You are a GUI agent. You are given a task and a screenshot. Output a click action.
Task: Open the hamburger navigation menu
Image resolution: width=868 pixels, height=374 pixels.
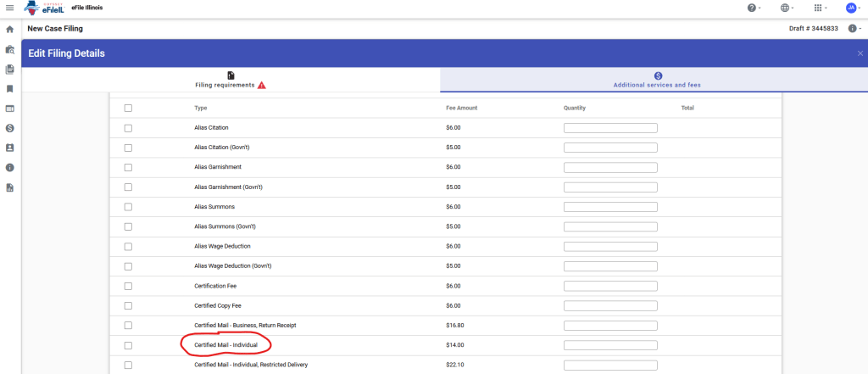[10, 8]
